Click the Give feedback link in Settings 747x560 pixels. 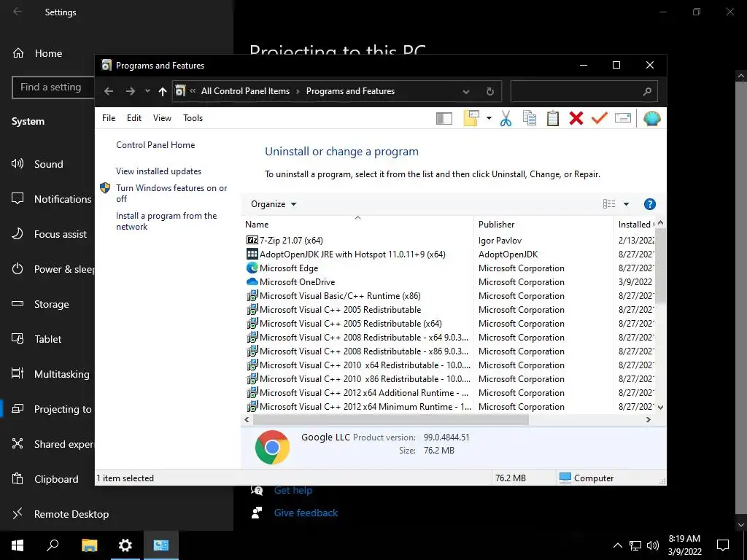tap(306, 513)
